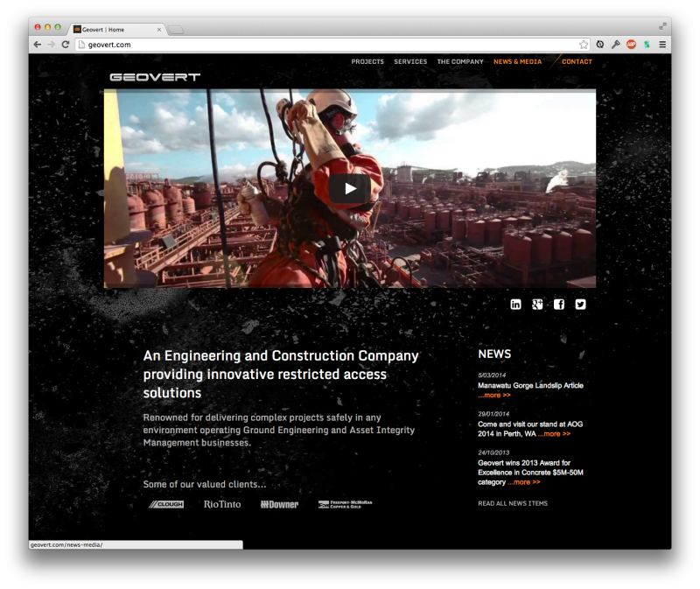The image size is (700, 589).
Task: Click the browser reload button
Action: click(66, 45)
